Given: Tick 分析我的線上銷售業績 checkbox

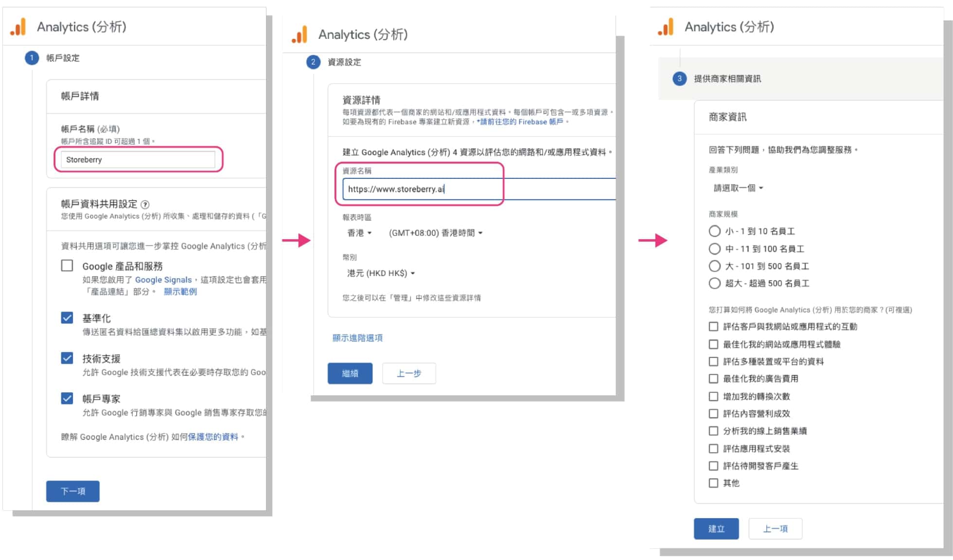Looking at the screenshot, I should [713, 431].
